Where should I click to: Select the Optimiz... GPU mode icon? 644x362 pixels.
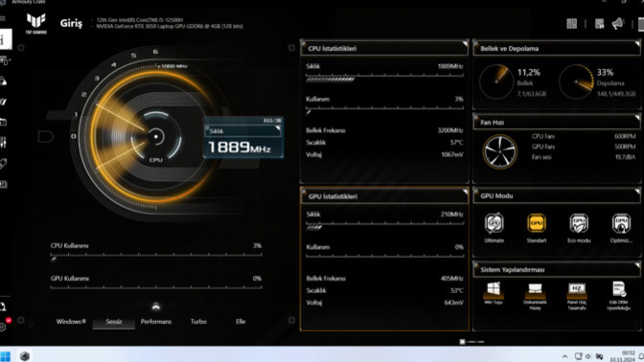click(x=621, y=223)
